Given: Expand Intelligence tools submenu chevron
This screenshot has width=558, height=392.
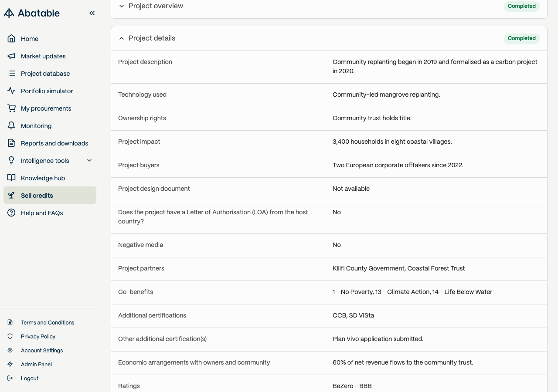Looking at the screenshot, I should pos(89,161).
